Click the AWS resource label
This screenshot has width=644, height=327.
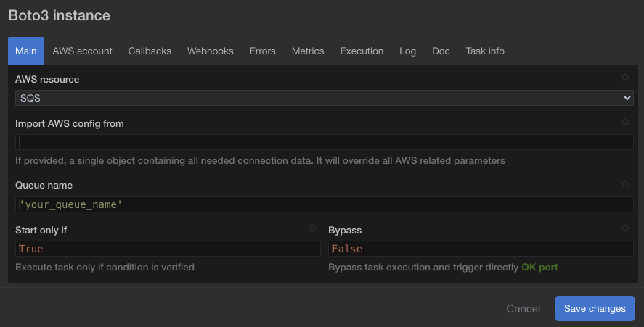(x=47, y=79)
